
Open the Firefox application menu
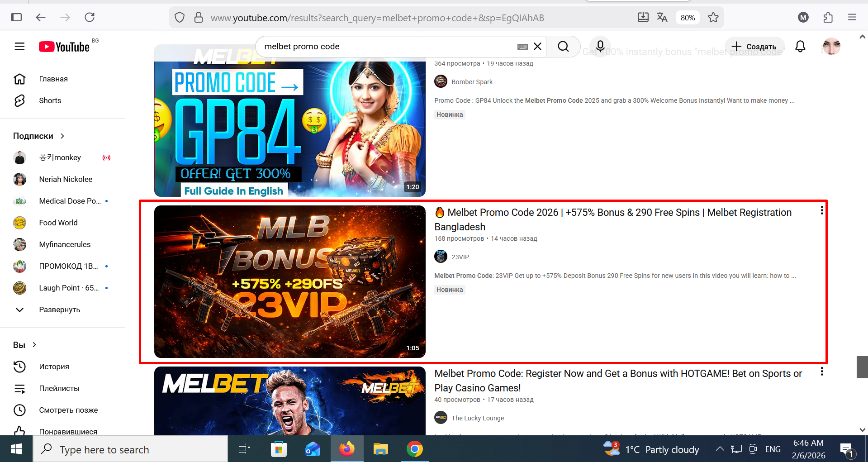[x=852, y=17]
